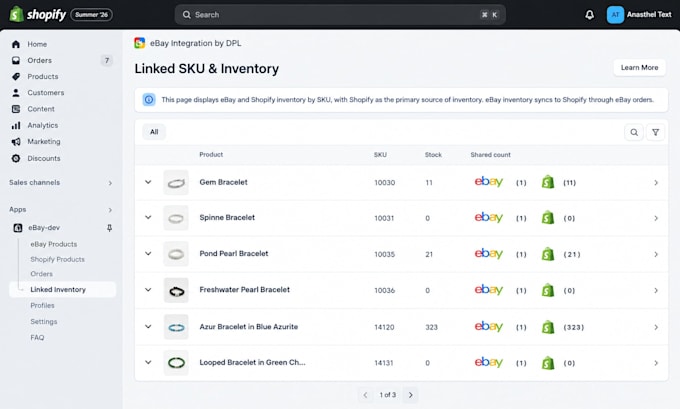Open the Gem Bracelet details arrow on the right
The image size is (680, 409).
click(x=656, y=183)
